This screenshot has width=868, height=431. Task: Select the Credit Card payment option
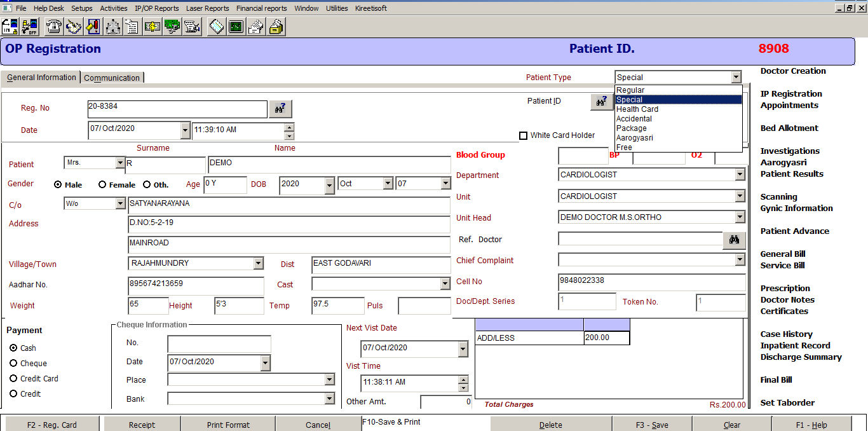(x=13, y=379)
